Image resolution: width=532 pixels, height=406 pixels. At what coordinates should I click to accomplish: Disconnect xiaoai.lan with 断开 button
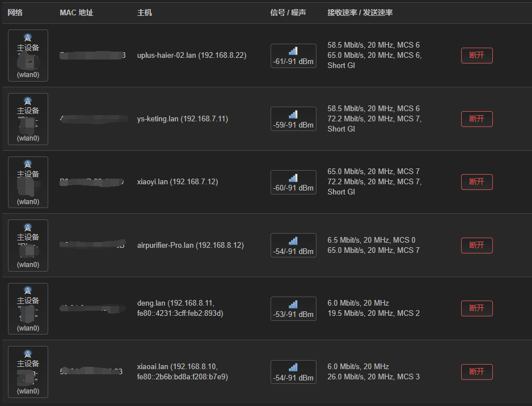pos(476,372)
